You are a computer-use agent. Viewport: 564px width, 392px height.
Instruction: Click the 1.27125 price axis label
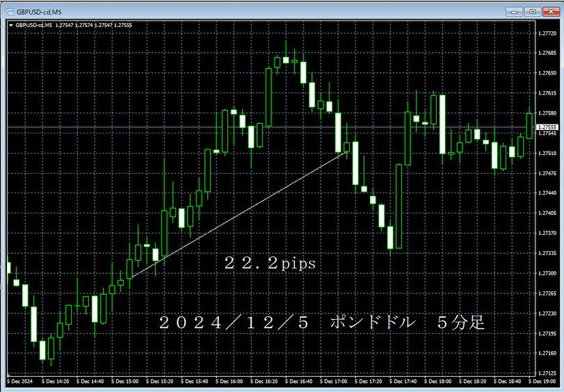coord(547,373)
